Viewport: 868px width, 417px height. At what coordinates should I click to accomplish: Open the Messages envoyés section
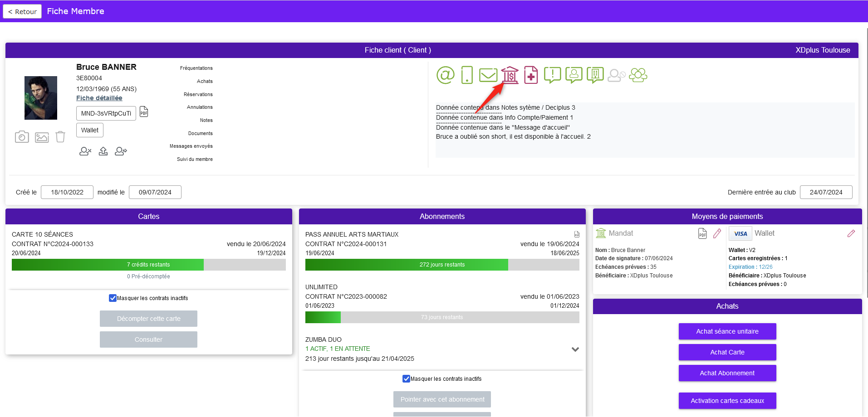(191, 146)
